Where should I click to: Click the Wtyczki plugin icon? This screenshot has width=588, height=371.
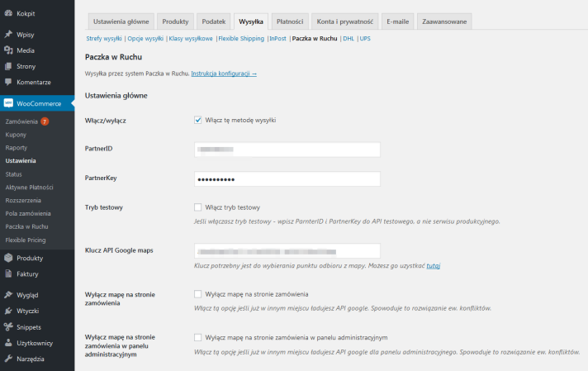click(x=8, y=311)
